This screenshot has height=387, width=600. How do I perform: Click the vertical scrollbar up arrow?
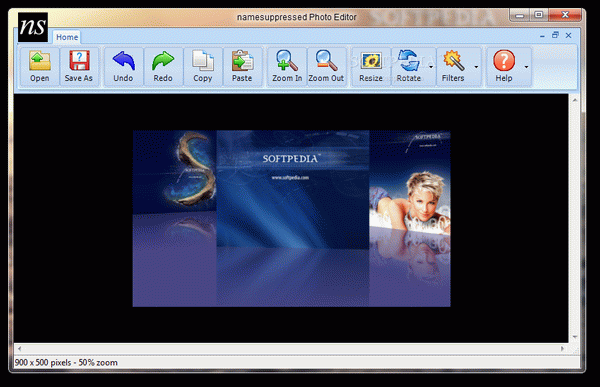click(575, 100)
